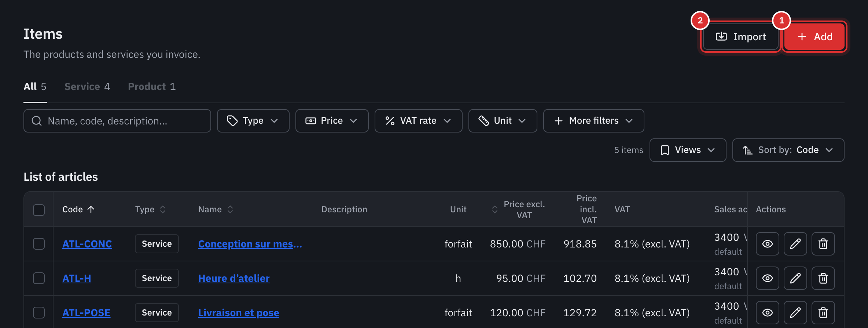Click the 850.00 CHF price cell
Viewport: 868px width, 328px height.
tap(518, 244)
